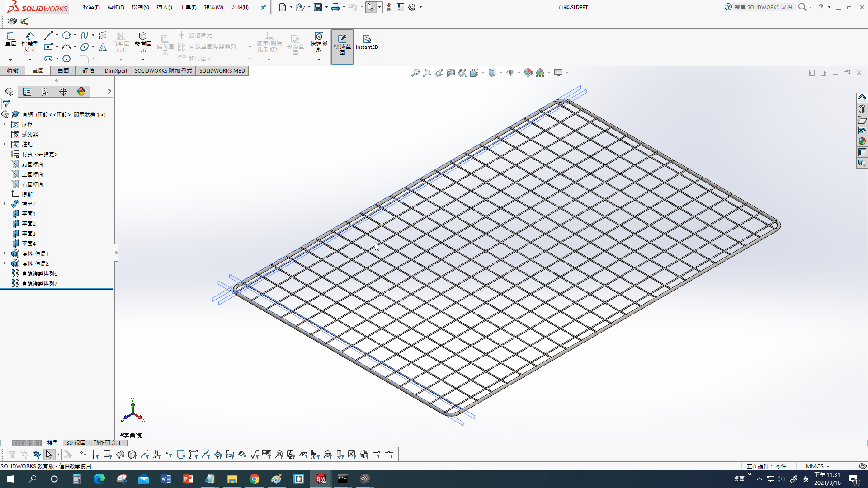The image size is (868, 488).
Task: Open the Options gear icon
Action: click(412, 7)
